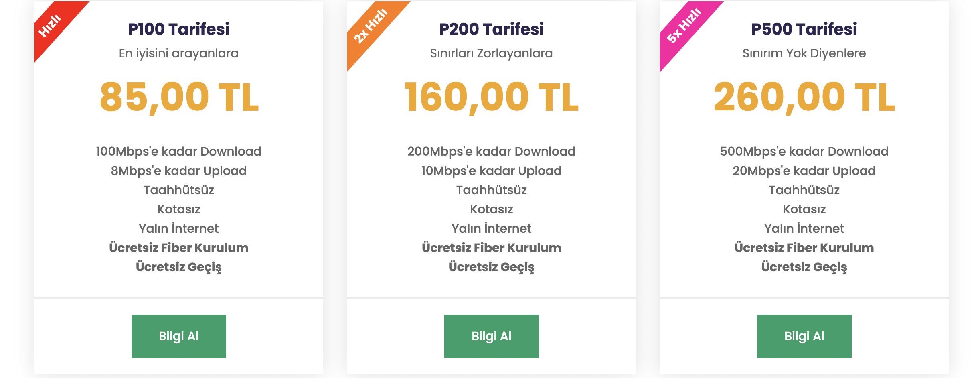Click the 260,00 TL price
This screenshot has height=378, width=980.
point(804,97)
